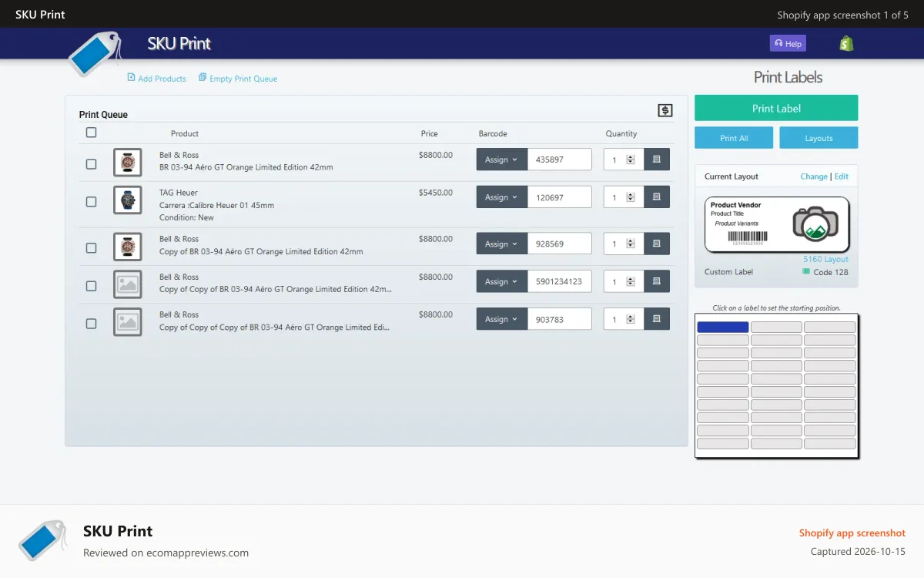This screenshot has height=578, width=924.
Task: Check the 'Copy of Copy of BR' row
Action: point(91,286)
